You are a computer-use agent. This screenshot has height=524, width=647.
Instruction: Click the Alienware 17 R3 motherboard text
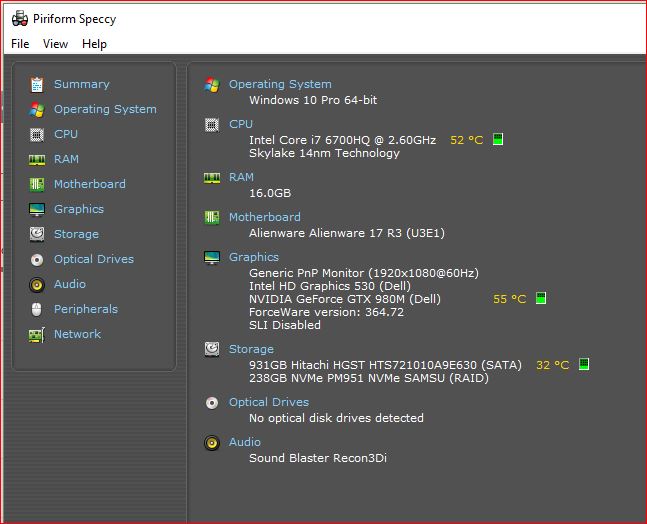(347, 233)
